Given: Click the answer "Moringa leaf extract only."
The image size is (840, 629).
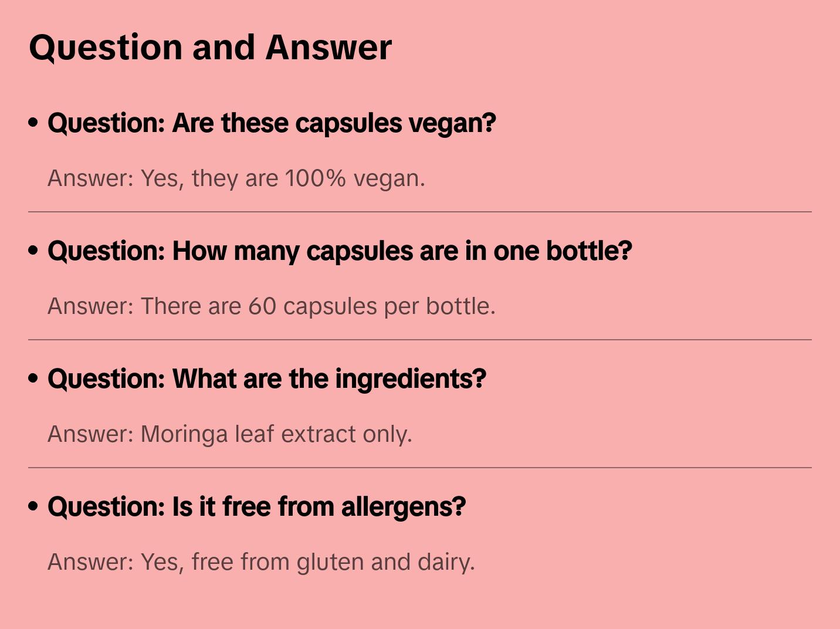Looking at the screenshot, I should 229,434.
